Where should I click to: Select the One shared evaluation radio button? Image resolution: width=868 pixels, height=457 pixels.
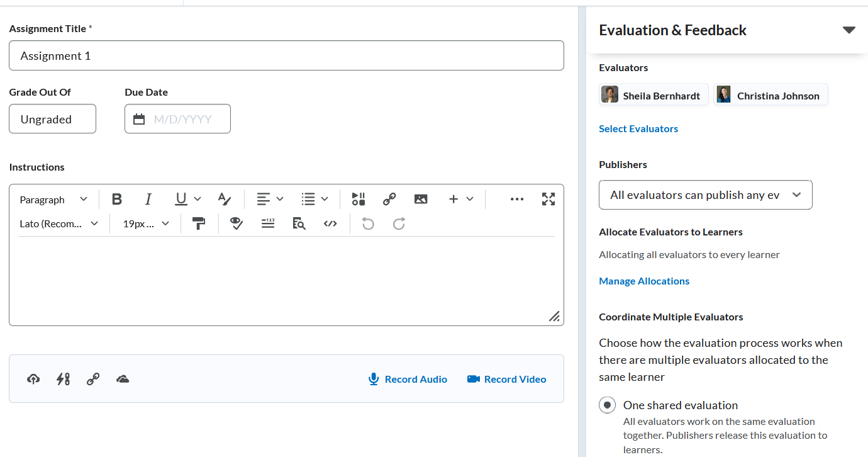click(x=607, y=405)
